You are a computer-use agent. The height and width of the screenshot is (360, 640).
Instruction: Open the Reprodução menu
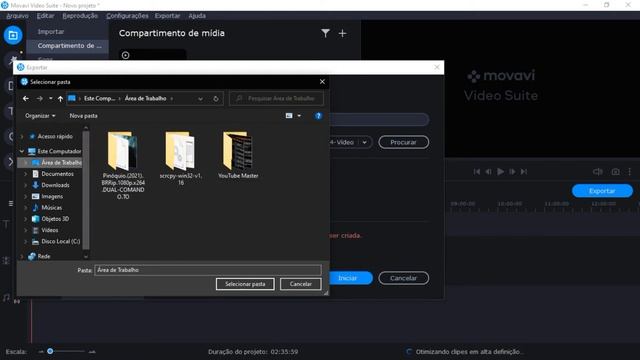pos(80,16)
